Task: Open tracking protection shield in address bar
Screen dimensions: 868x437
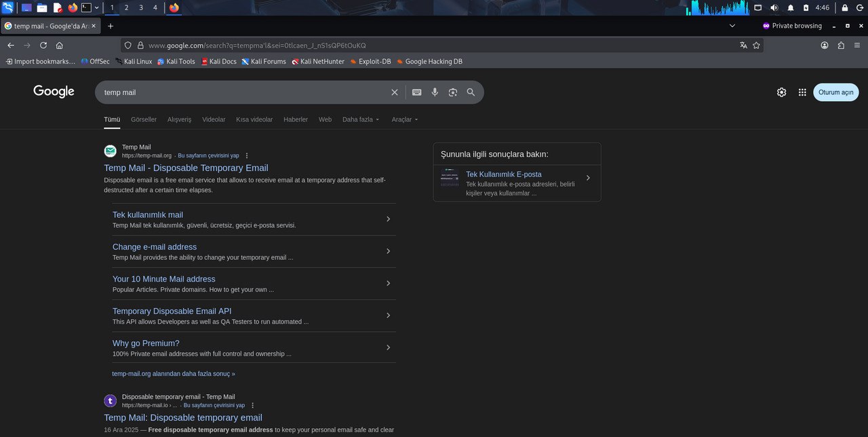Action: 127,45
